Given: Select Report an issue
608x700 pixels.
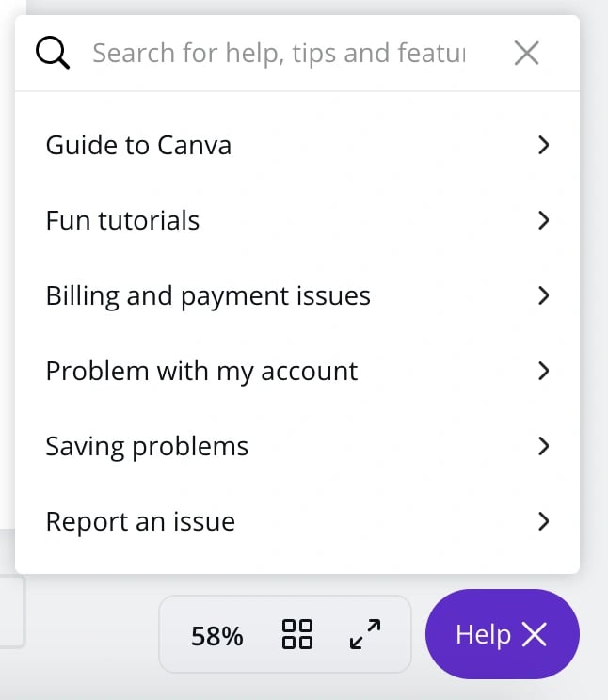Looking at the screenshot, I should coord(140,521).
